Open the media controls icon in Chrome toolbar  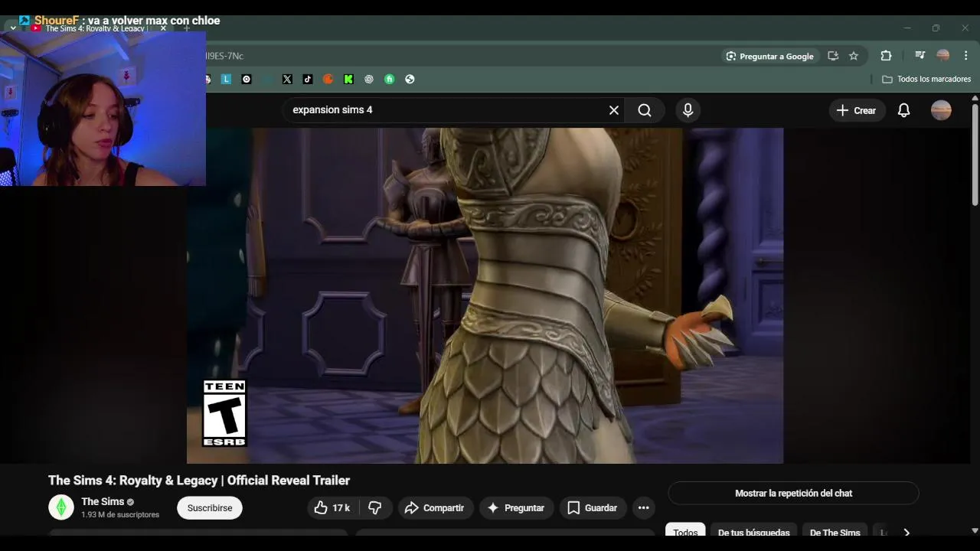point(920,56)
